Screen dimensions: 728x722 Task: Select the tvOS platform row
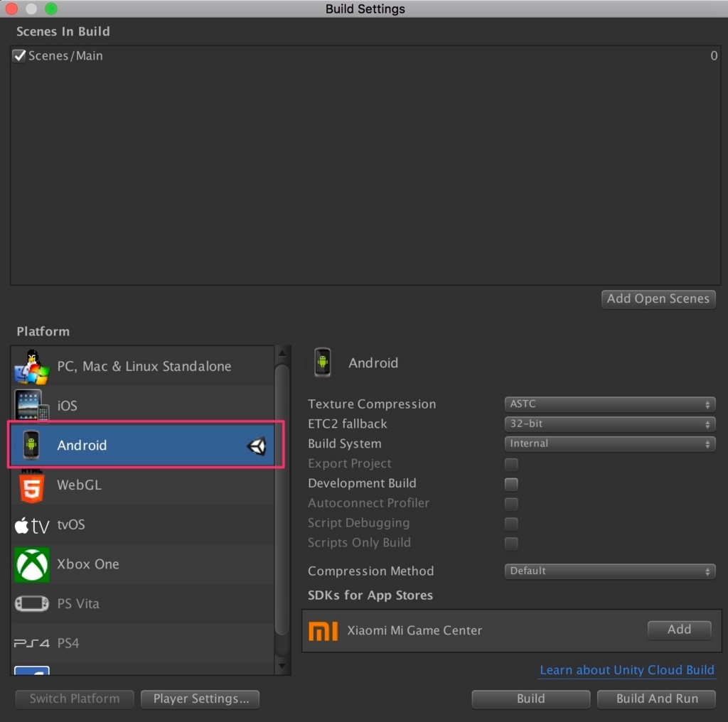pyautogui.click(x=142, y=524)
